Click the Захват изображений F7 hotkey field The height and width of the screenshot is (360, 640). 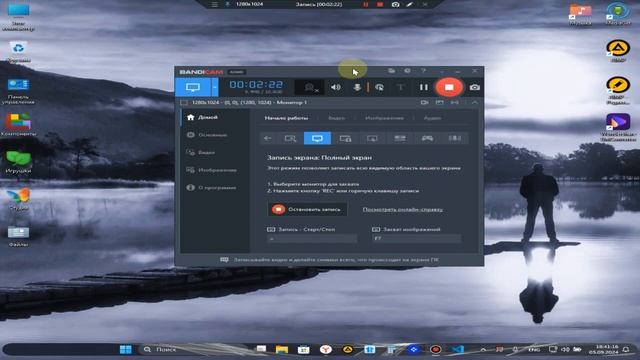[417, 238]
